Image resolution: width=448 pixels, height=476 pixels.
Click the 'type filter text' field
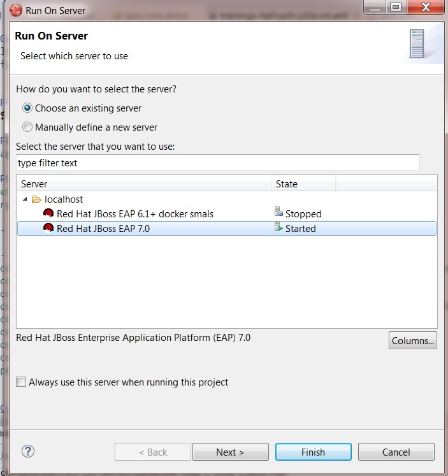point(217,162)
